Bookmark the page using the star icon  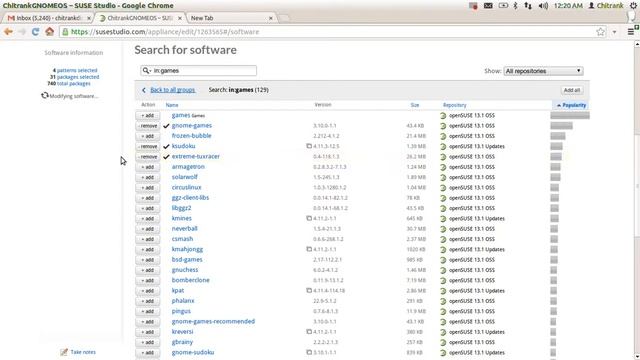click(x=600, y=32)
